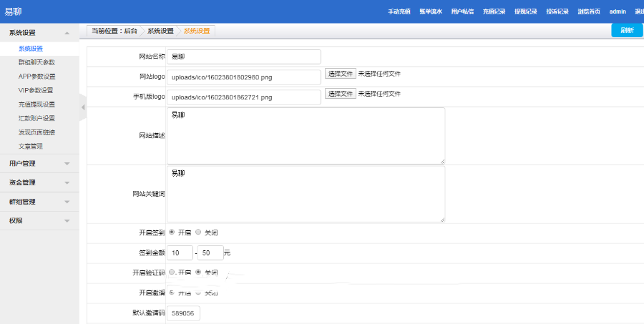Viewport: 644px width, 324px height.
Task: Open 手动充值 in top navigation
Action: click(399, 11)
